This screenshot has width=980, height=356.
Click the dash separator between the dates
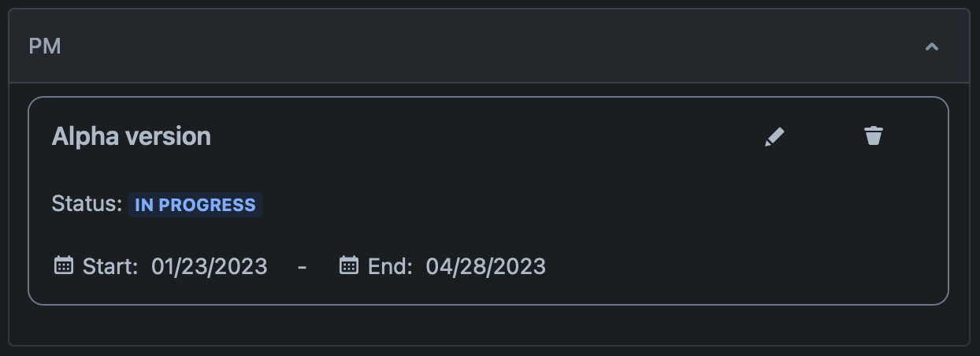click(x=303, y=266)
